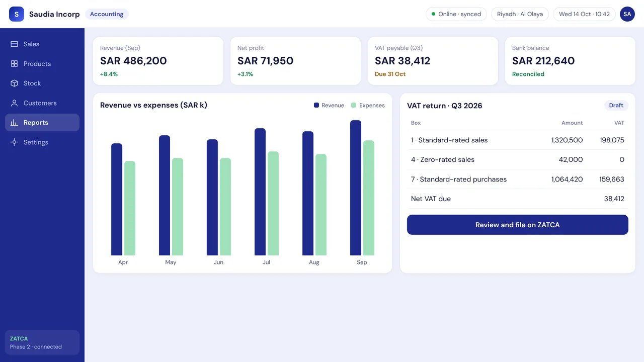Select the Reports menu item
644x362 pixels.
click(x=42, y=123)
